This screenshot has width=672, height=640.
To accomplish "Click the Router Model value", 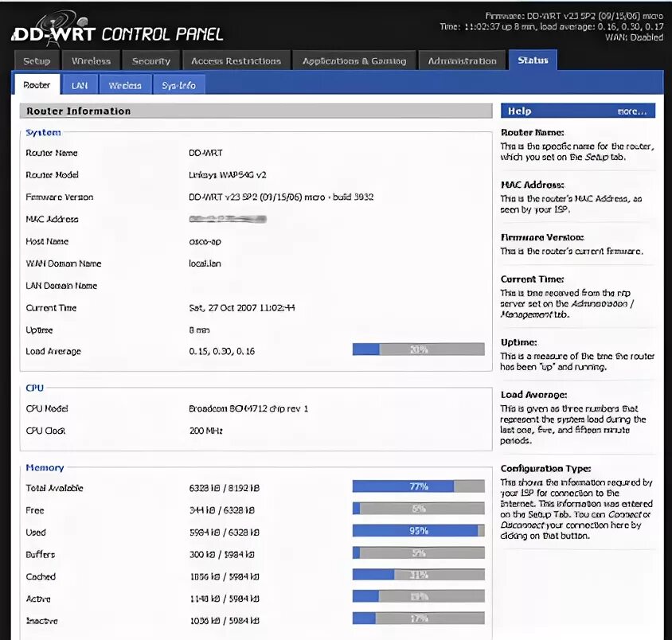I will tap(227, 175).
